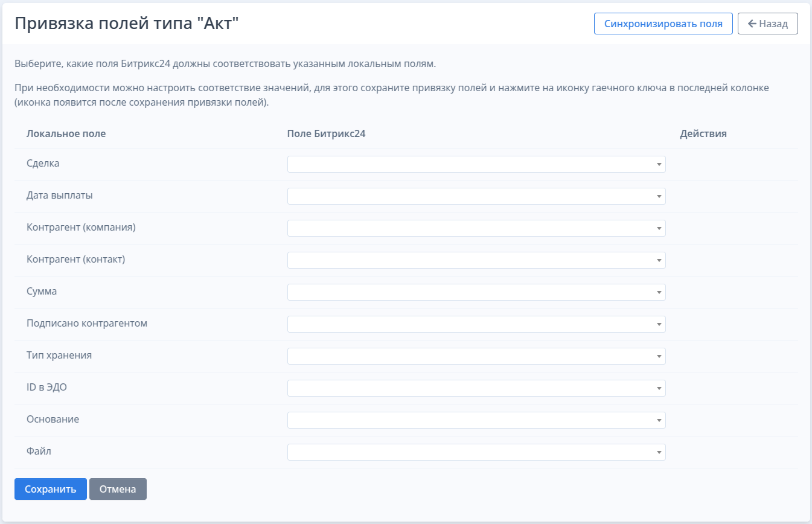Click the Дата выплаты row label

point(60,195)
